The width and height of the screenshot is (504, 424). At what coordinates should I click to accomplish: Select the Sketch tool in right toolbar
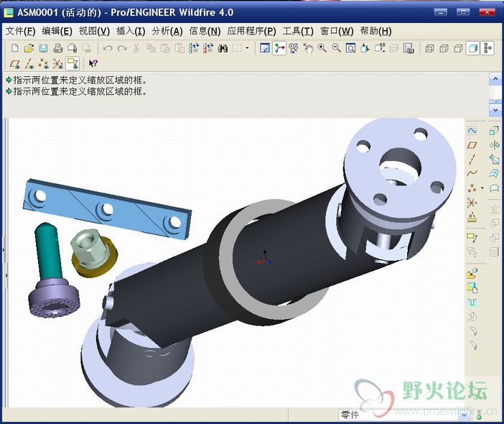click(x=472, y=131)
